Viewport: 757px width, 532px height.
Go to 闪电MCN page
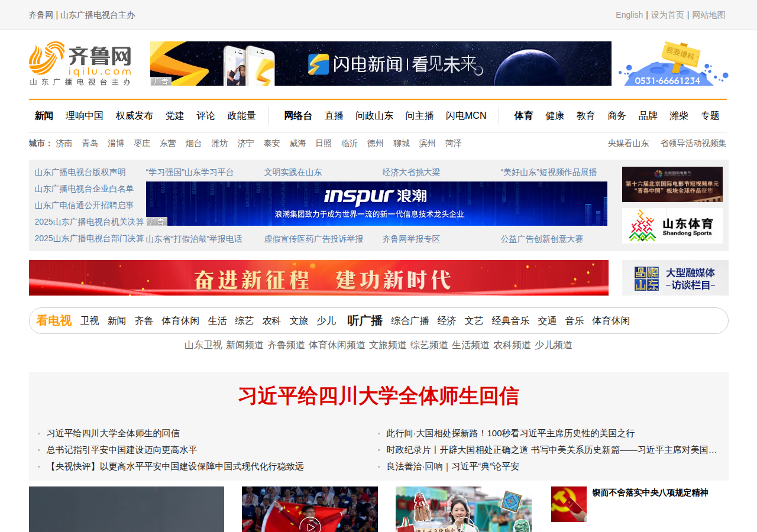pos(466,116)
